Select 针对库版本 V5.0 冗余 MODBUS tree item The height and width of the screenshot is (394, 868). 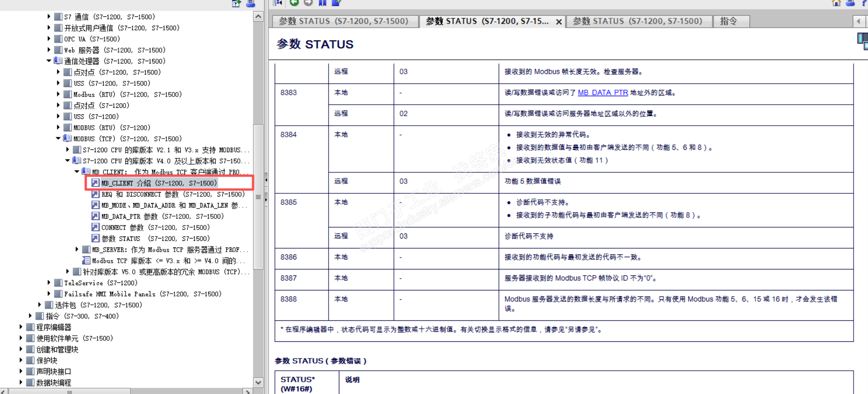[167, 272]
